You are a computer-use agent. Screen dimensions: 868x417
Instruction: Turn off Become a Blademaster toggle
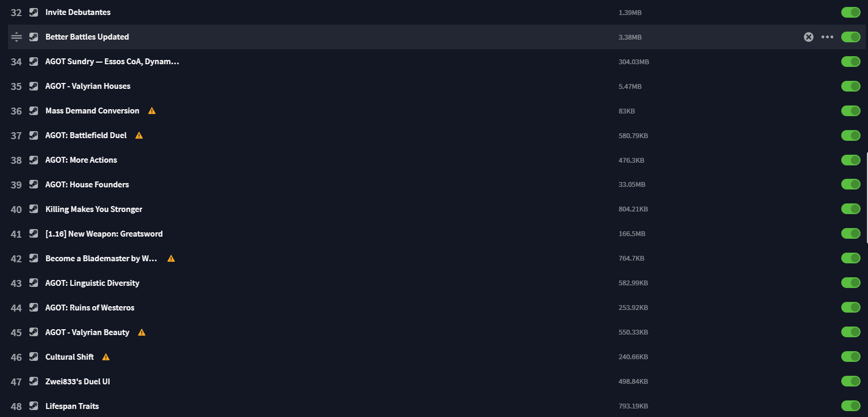click(850, 258)
